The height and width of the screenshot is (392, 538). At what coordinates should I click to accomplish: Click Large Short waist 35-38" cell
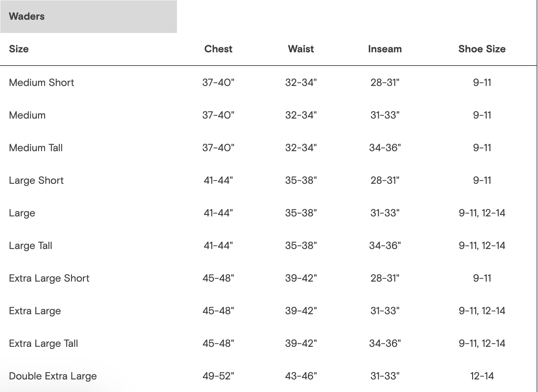point(301,180)
